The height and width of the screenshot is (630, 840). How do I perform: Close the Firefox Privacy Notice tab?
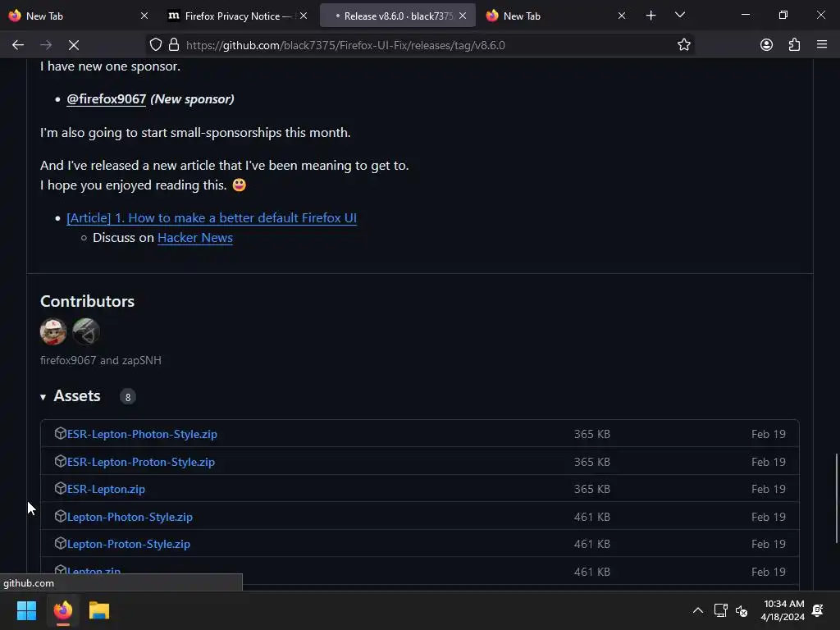pyautogui.click(x=304, y=16)
